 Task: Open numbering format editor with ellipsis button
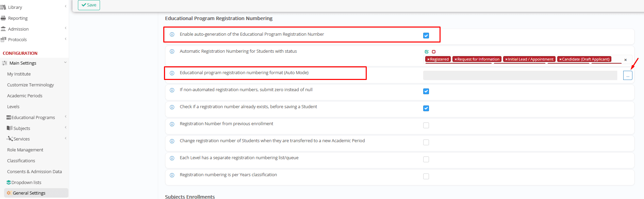click(628, 76)
